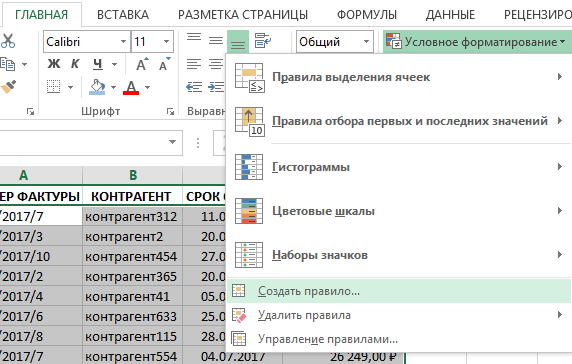Click the Name Box dropdown arrow

[x=173, y=142]
